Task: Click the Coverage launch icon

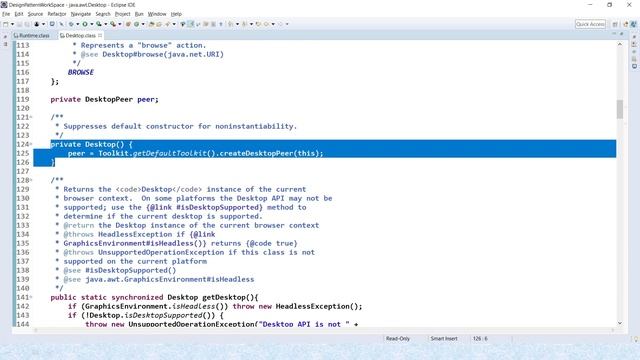Action: (99, 24)
